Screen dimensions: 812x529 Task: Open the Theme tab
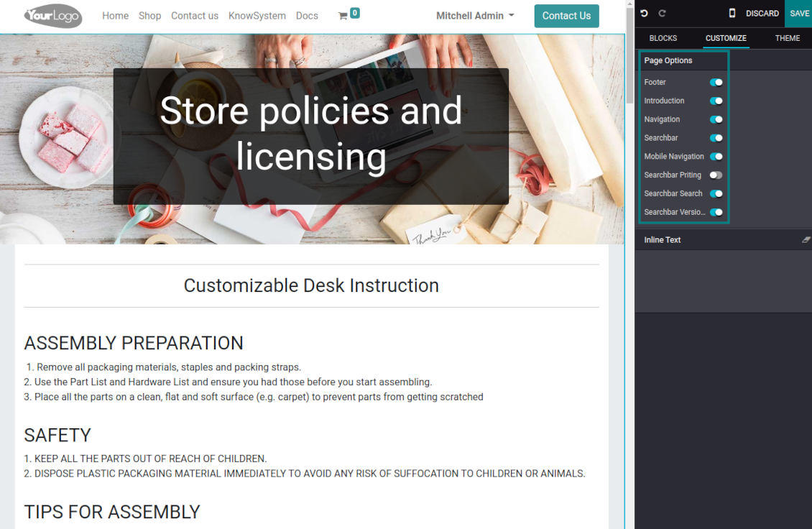787,38
